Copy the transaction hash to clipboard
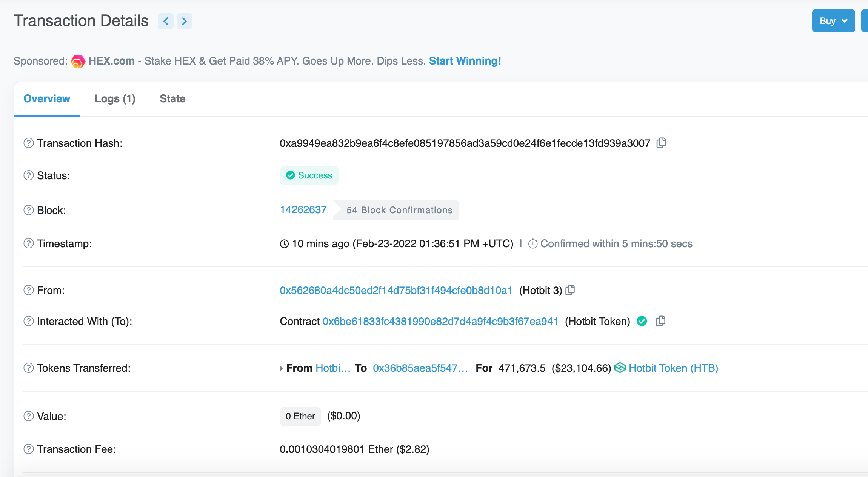The image size is (868, 477). (661, 143)
